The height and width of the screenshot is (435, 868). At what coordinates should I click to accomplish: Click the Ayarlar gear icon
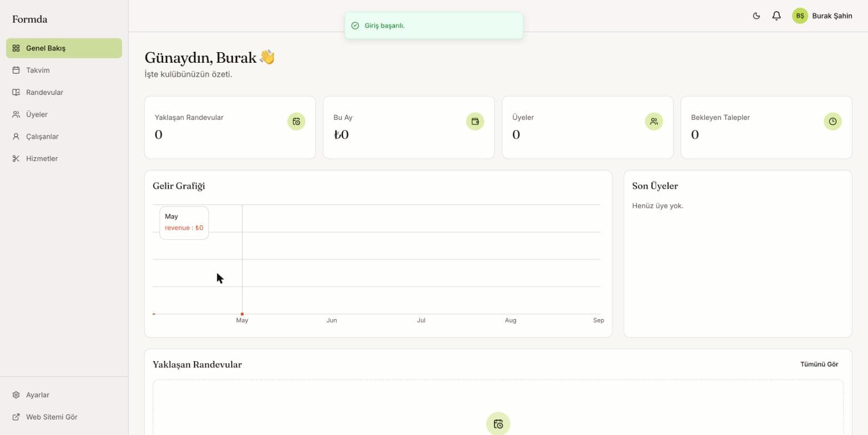(16, 395)
